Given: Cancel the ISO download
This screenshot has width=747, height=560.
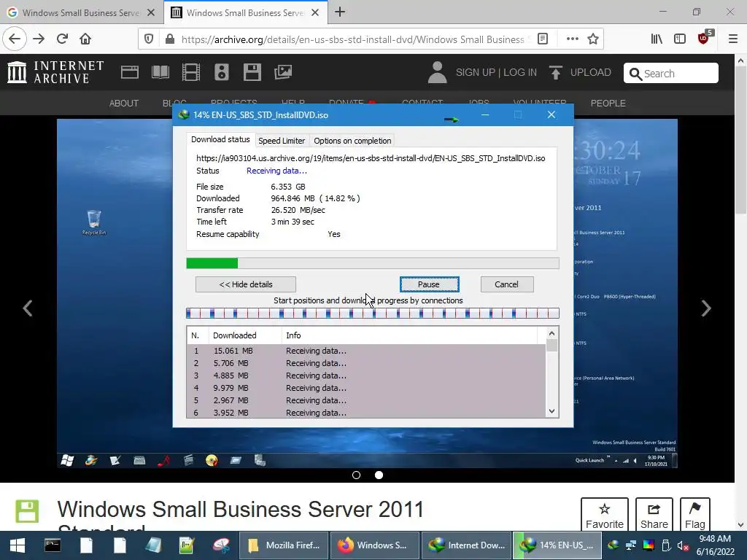Looking at the screenshot, I should (506, 284).
